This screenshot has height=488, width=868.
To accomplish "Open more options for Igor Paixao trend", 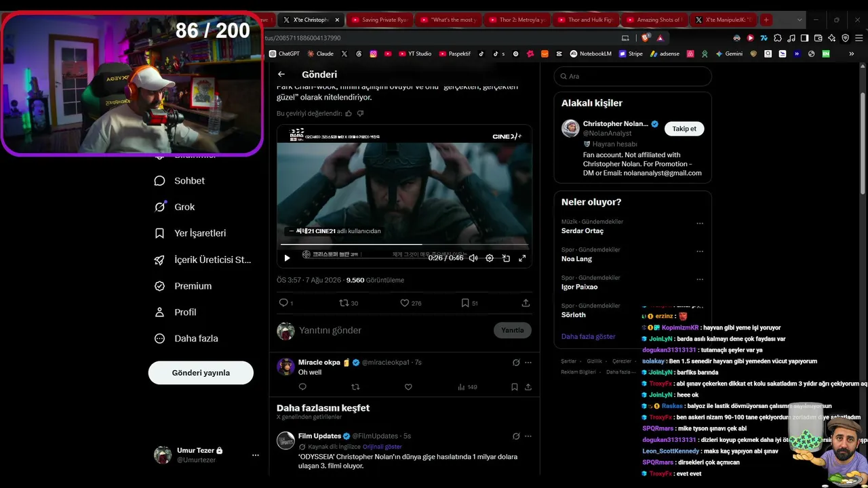I will point(700,279).
